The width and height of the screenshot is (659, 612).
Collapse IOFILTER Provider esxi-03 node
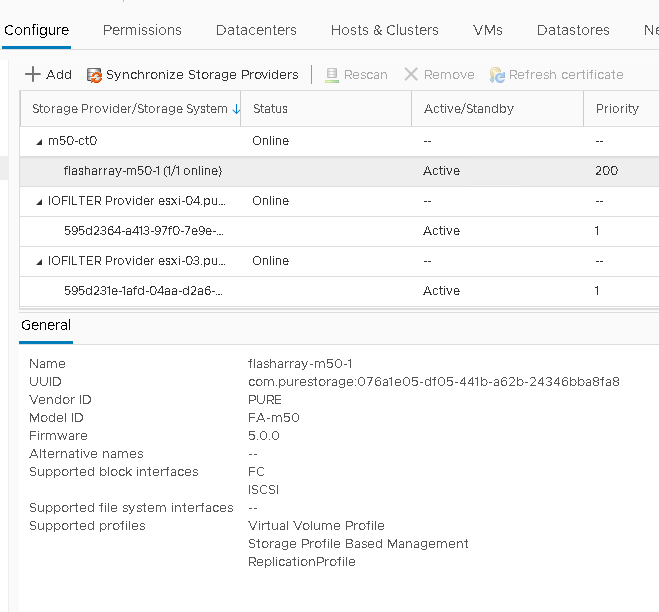coord(39,261)
